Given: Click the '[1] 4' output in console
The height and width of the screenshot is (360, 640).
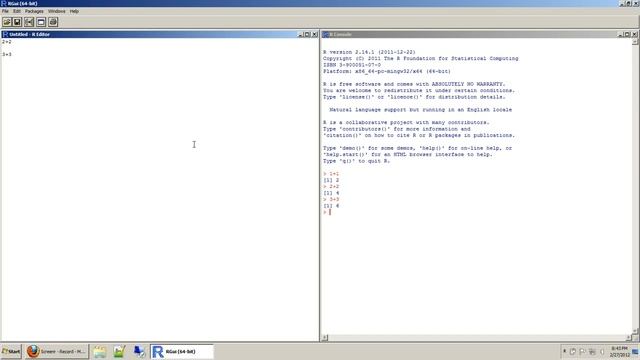Looking at the screenshot, I should 331,193.
